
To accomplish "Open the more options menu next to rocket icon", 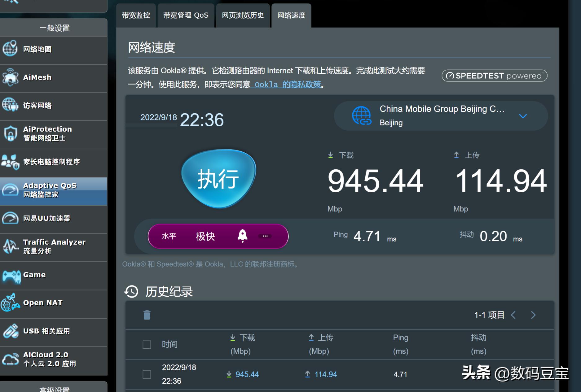I will click(x=265, y=236).
